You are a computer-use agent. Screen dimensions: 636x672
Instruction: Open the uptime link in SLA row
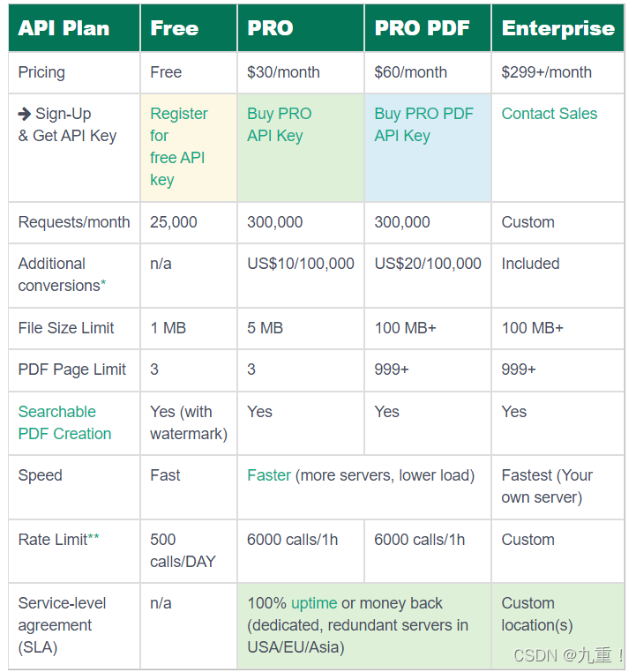pyautogui.click(x=314, y=603)
